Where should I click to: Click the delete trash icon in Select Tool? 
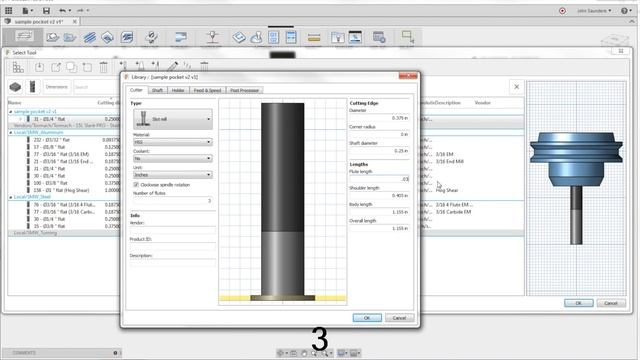coord(104,67)
